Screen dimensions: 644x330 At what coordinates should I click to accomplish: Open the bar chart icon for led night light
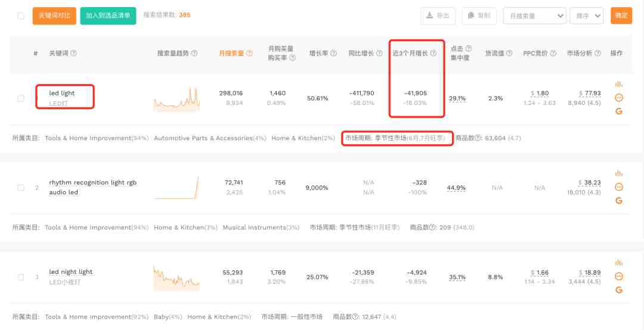pyautogui.click(x=618, y=263)
